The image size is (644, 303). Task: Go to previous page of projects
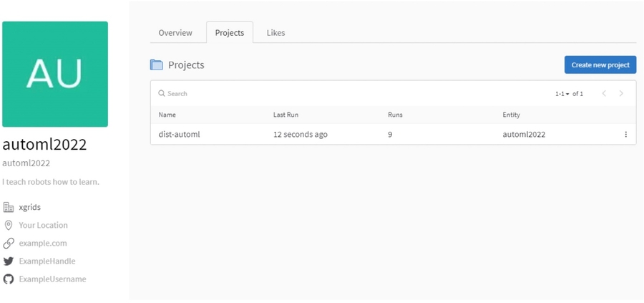click(x=604, y=94)
